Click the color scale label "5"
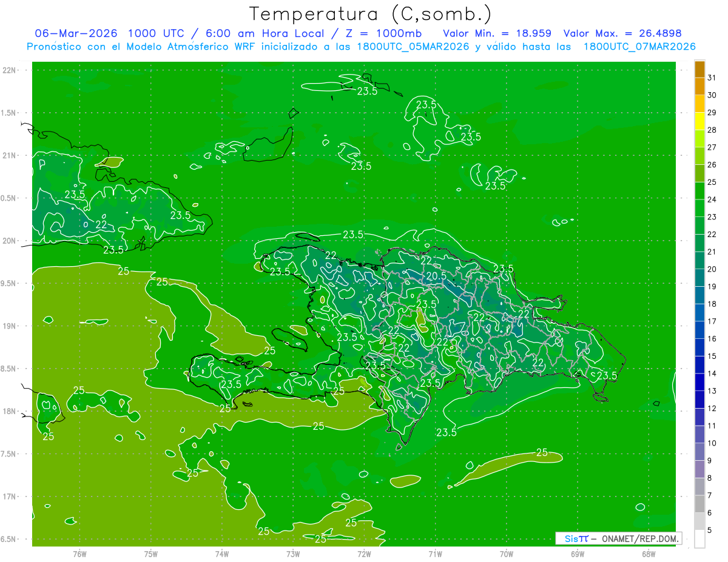This screenshot has height=562, width=728. pyautogui.click(x=710, y=530)
